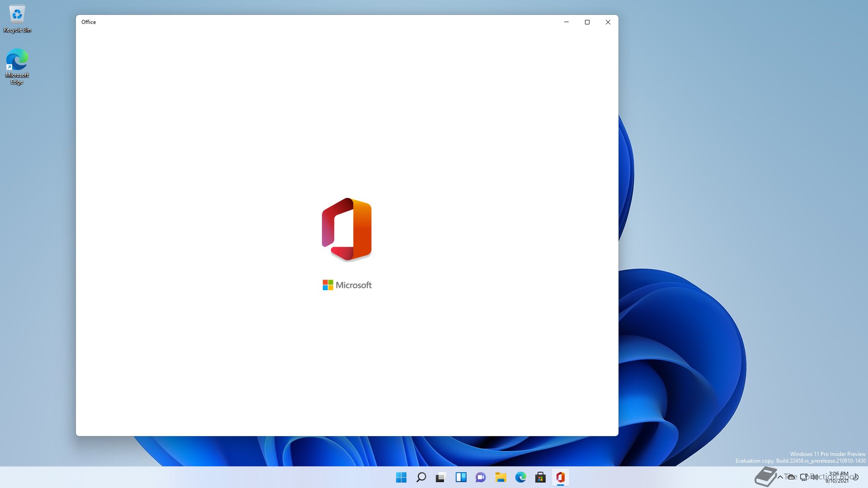Screen dimensions: 868x488
Task: Select the Microsoft Edge desktop shortcut
Action: (x=17, y=66)
